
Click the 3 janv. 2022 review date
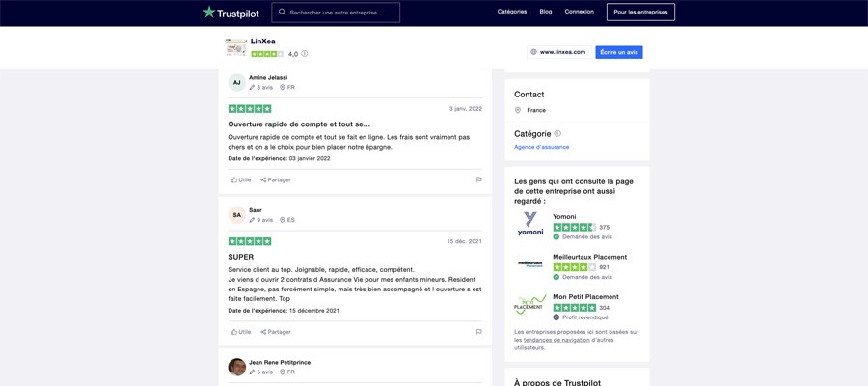coord(466,108)
